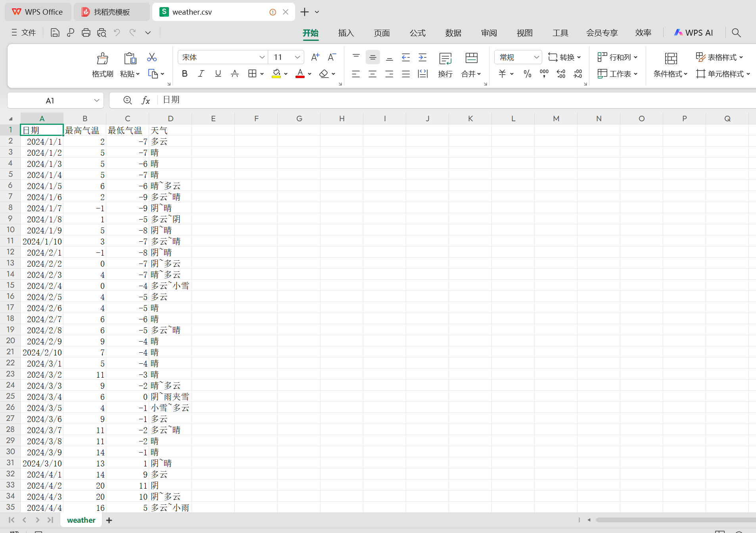This screenshot has height=533, width=756.
Task: Toggle top vertical alignment
Action: (x=356, y=57)
